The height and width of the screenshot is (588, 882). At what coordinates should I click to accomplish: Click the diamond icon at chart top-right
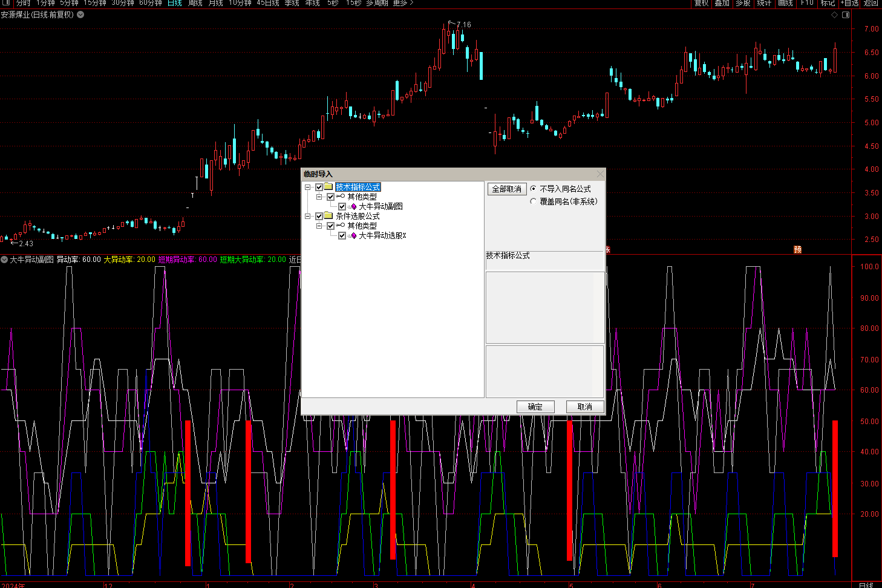835,15
